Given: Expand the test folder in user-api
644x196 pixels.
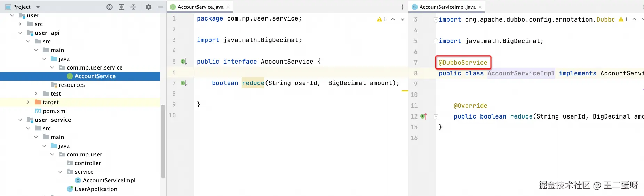Looking at the screenshot, I should pos(36,93).
